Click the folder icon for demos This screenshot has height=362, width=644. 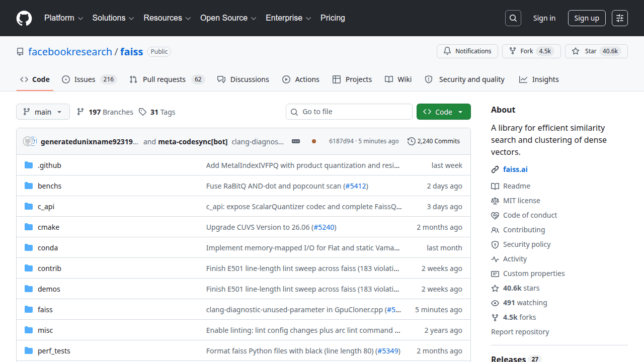[x=29, y=289]
